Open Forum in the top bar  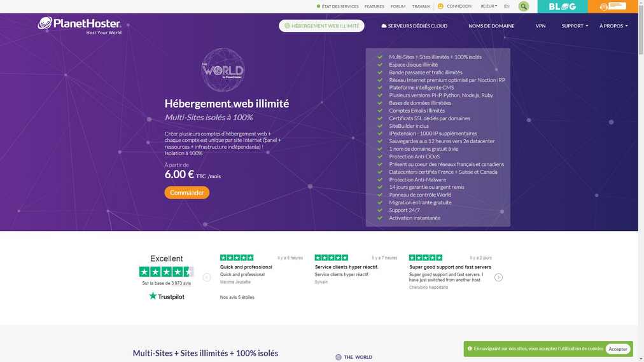tap(398, 6)
